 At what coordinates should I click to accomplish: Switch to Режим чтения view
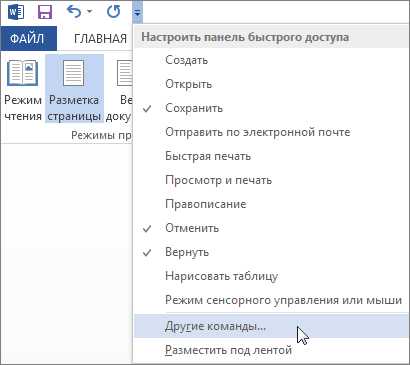(x=23, y=90)
